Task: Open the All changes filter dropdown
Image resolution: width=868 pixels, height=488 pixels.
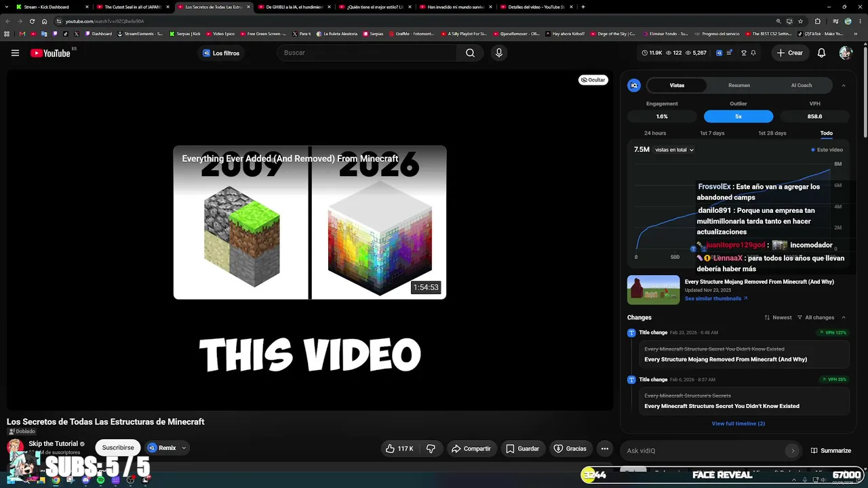Action: point(816,317)
